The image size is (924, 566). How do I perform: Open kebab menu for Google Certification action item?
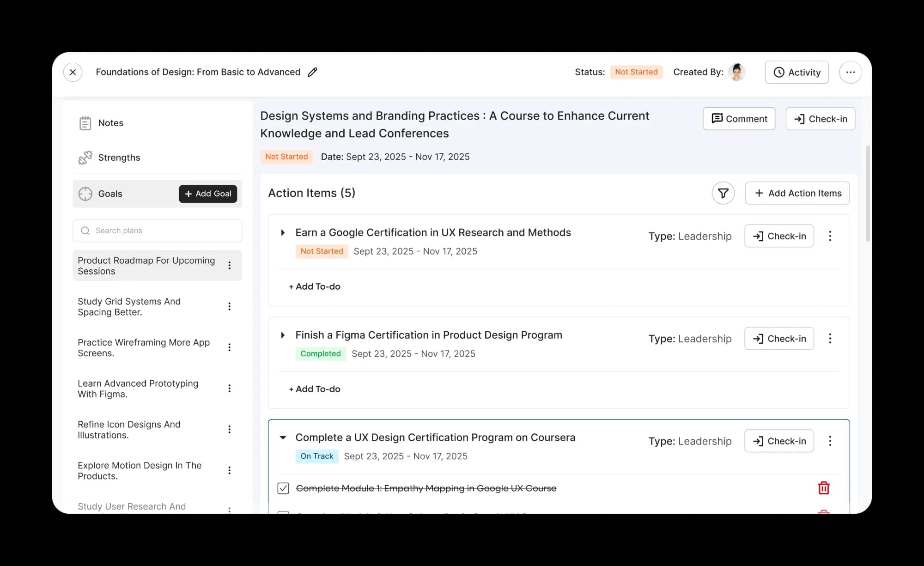830,236
